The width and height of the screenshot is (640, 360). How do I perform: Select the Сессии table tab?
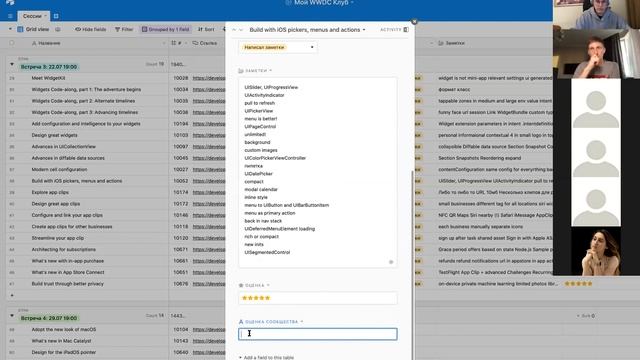pos(33,16)
